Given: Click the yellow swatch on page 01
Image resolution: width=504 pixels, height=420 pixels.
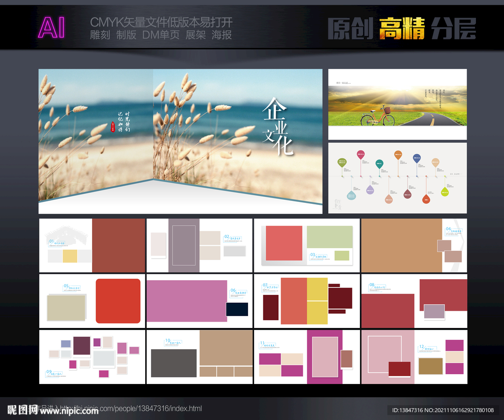Looking at the screenshot, I should coord(70,256).
